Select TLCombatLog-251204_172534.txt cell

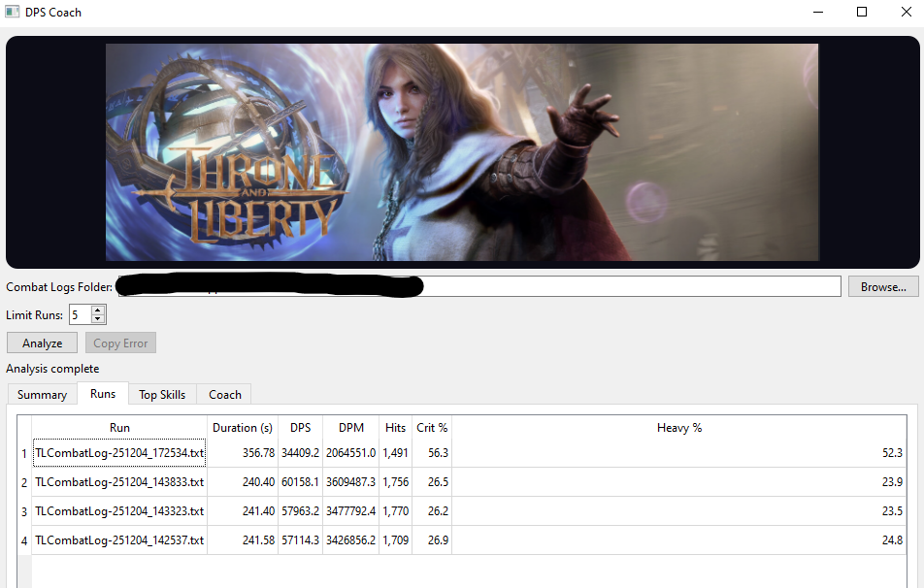click(119, 452)
